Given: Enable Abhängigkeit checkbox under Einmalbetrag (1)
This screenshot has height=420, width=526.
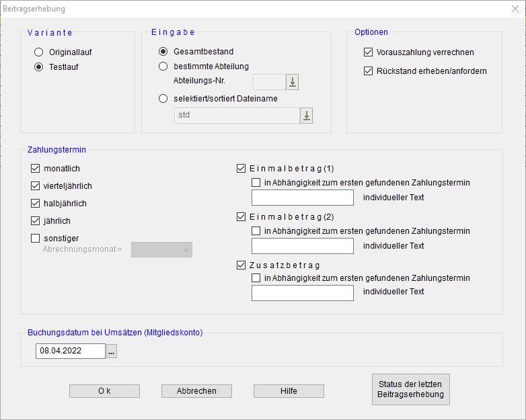Looking at the screenshot, I should (x=256, y=182).
